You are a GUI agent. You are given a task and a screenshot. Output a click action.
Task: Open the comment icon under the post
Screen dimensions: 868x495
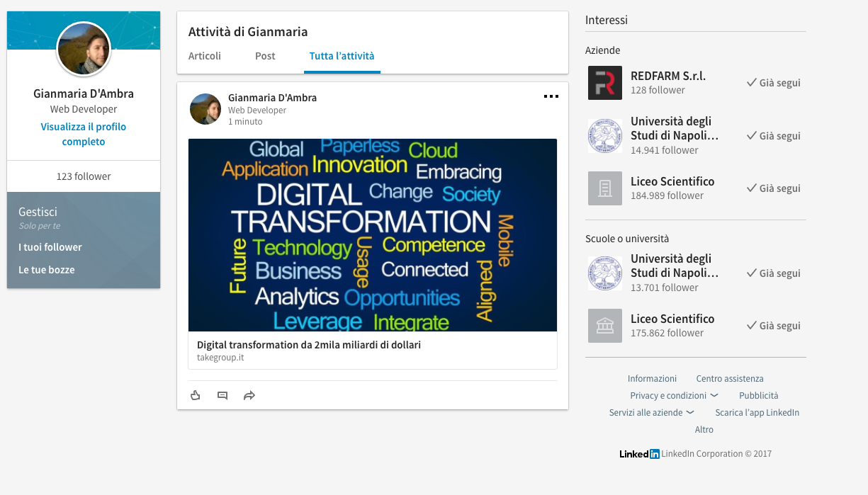(x=222, y=395)
